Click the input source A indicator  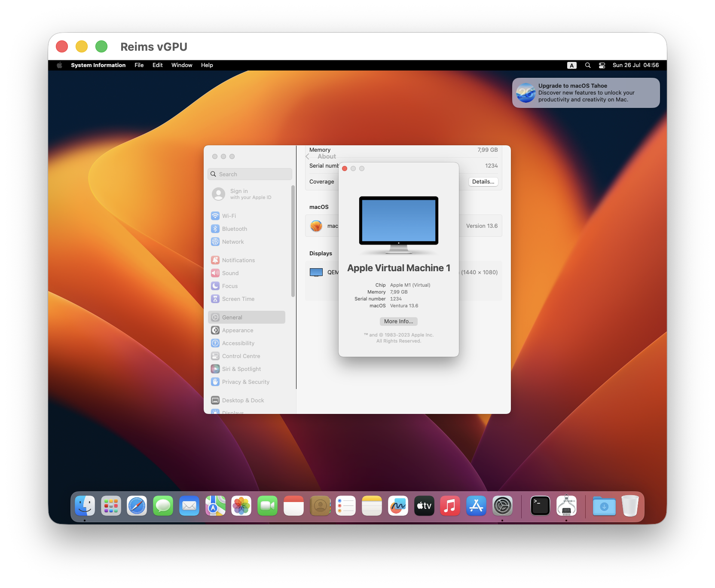pyautogui.click(x=572, y=65)
